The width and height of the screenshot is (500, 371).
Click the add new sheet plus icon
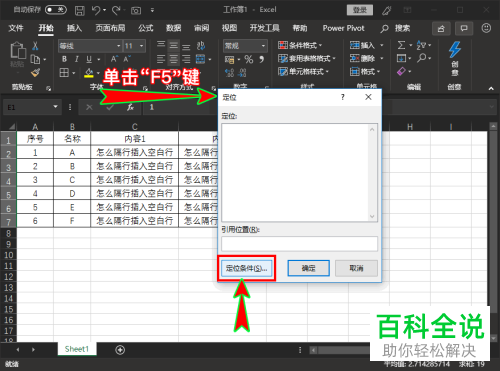tap(120, 350)
